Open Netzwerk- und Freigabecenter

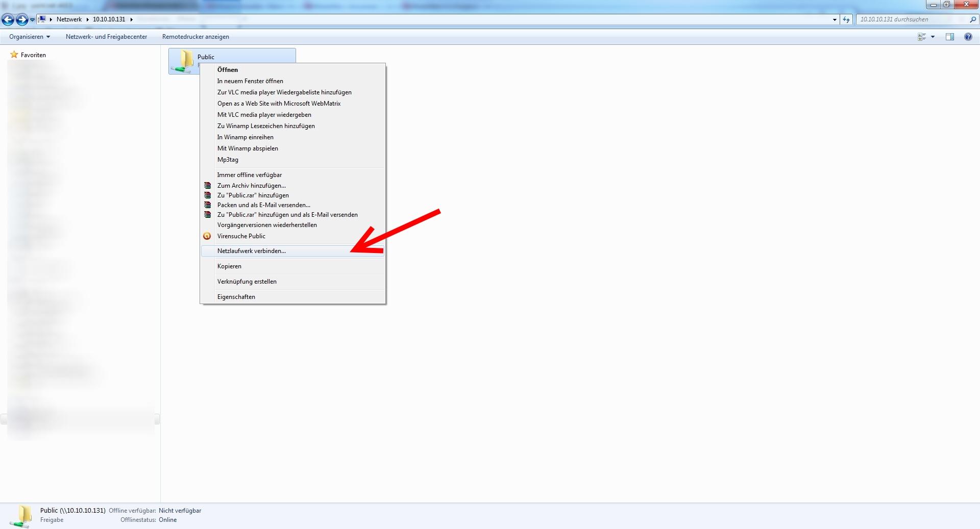[x=106, y=37]
